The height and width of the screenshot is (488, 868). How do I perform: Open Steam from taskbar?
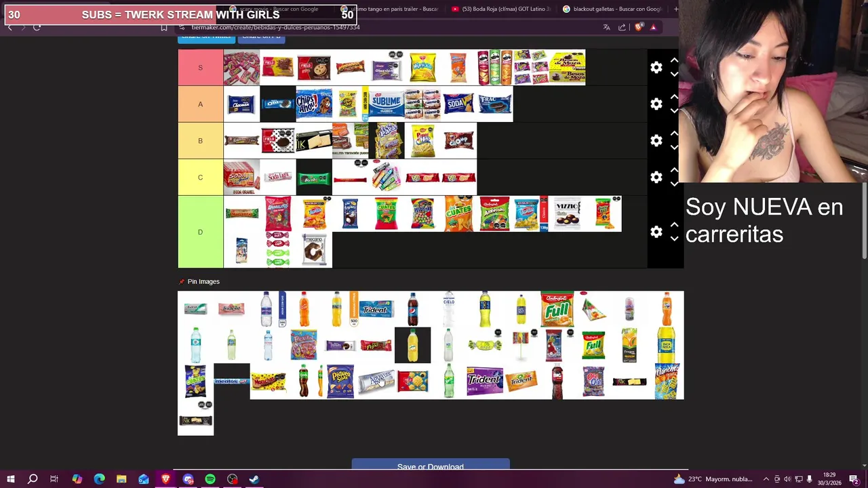(254, 479)
